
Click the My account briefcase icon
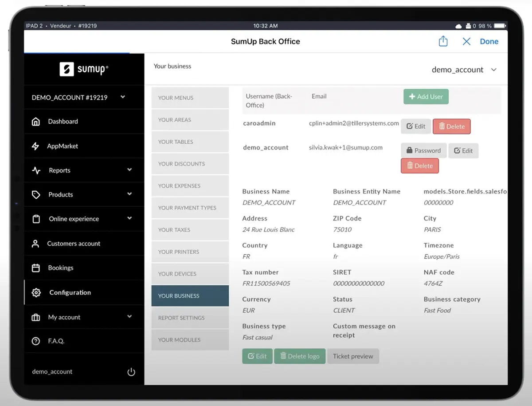coord(36,317)
